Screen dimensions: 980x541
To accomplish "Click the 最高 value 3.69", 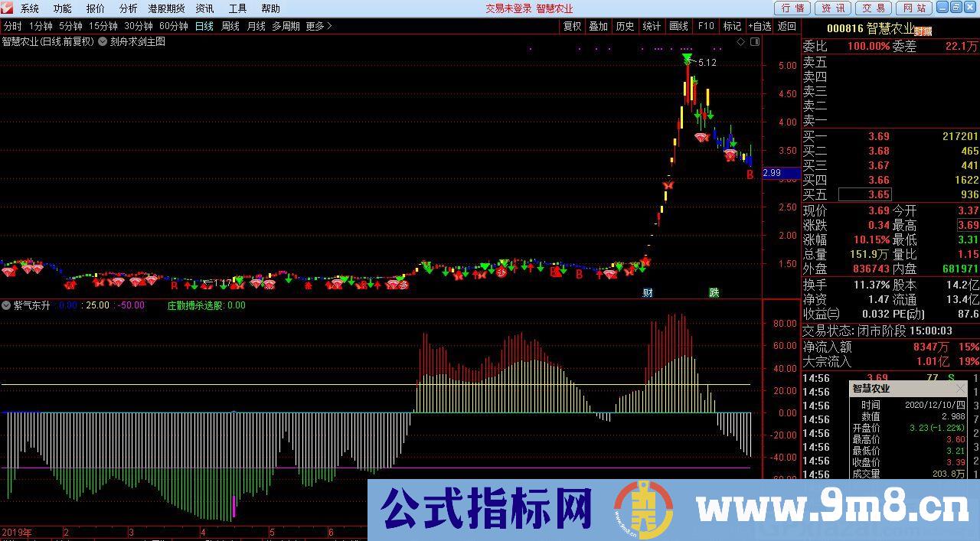I will coord(968,225).
